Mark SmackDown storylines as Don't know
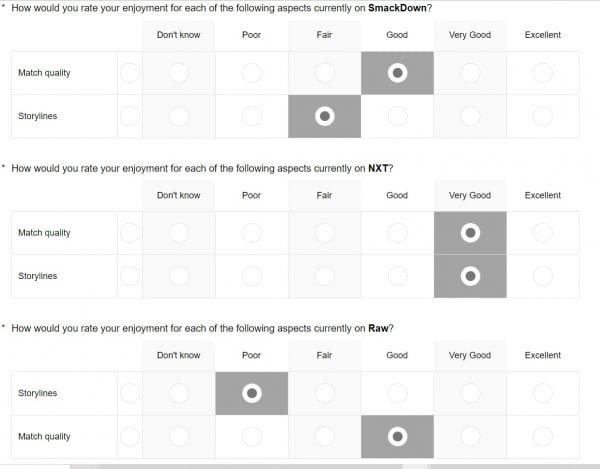The width and height of the screenshot is (600, 469). 179,116
